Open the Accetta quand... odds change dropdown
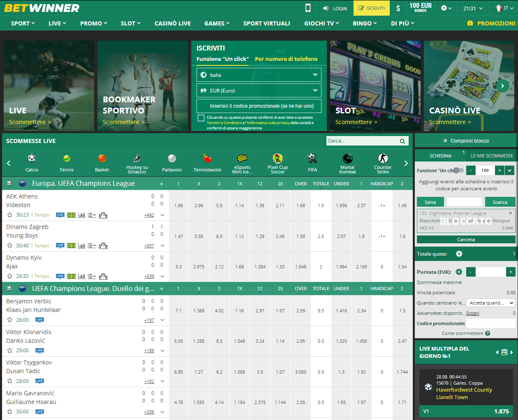Screen dimensions: 518x420 click(x=491, y=303)
